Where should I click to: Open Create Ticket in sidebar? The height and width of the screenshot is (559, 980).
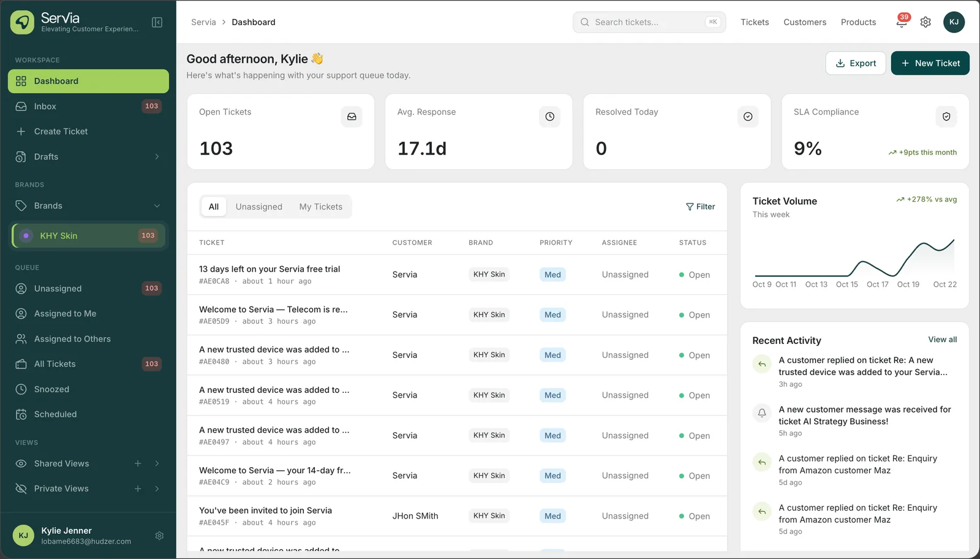pos(88,131)
